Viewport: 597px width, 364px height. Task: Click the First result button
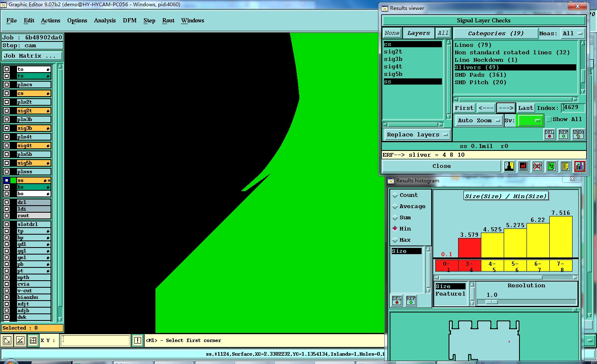coord(464,108)
